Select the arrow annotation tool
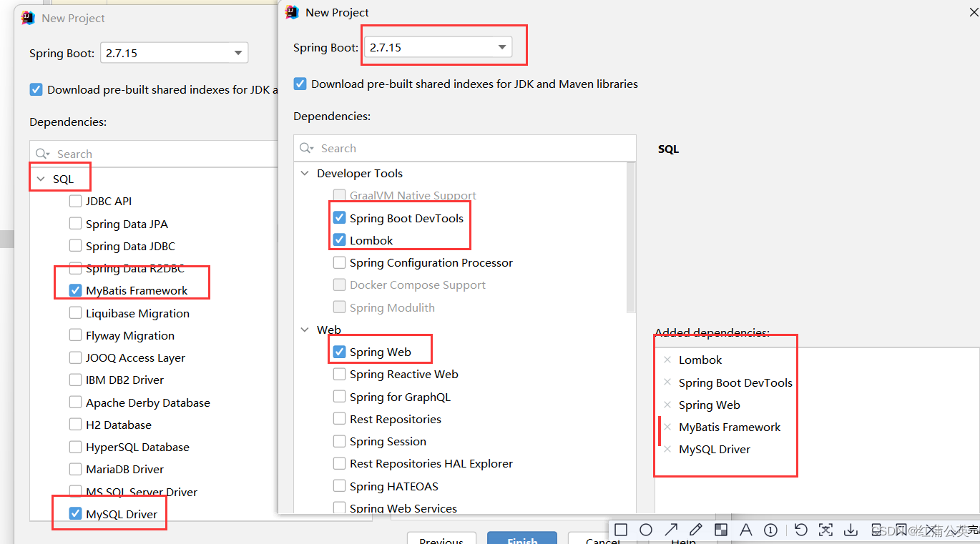 [671, 530]
